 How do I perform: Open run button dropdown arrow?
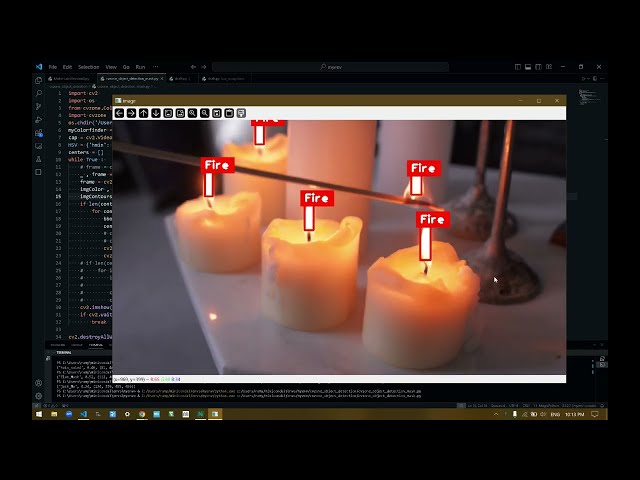click(x=588, y=79)
